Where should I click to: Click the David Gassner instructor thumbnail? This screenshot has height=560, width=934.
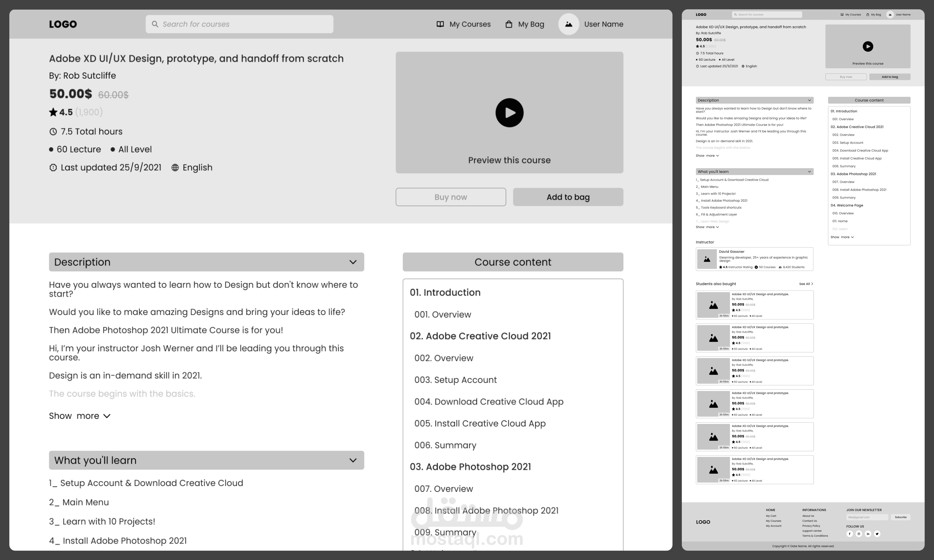pyautogui.click(x=707, y=259)
